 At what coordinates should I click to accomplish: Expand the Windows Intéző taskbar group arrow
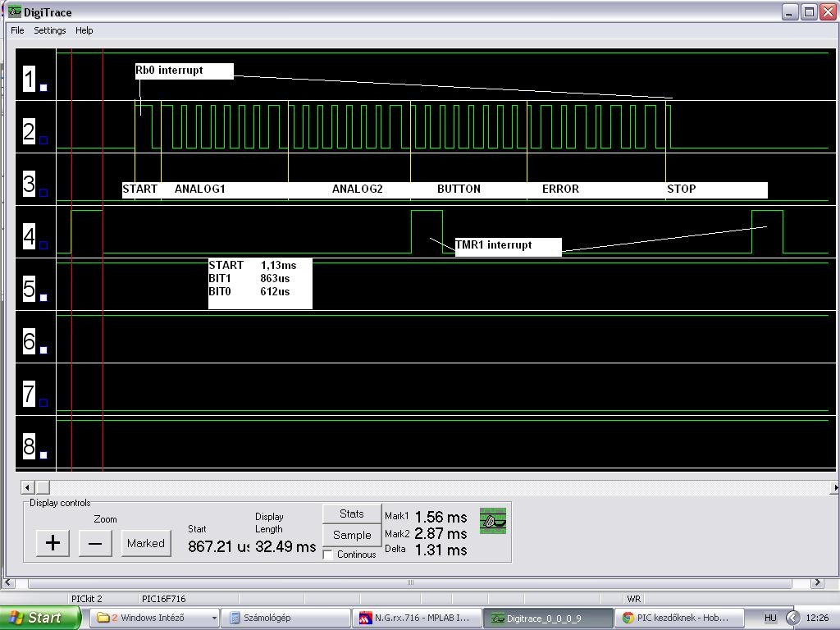click(214, 619)
